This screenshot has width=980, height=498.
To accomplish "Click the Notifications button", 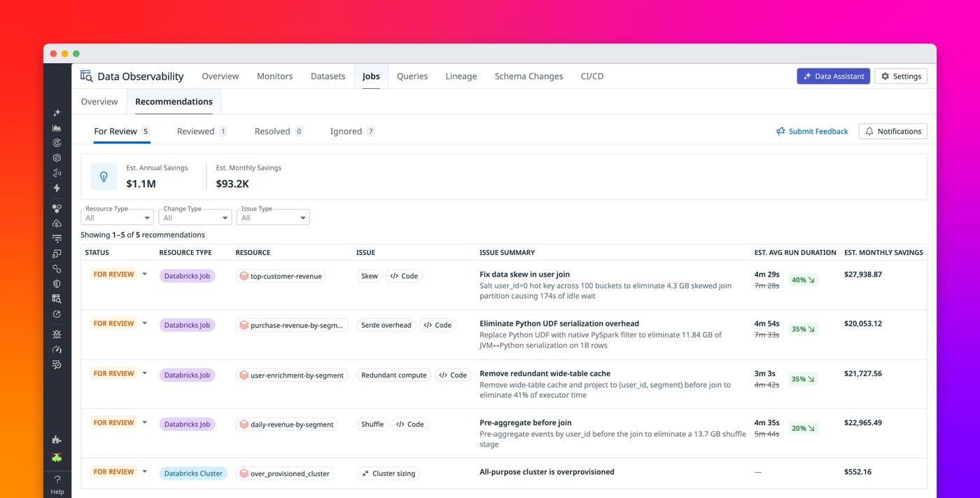I will (893, 131).
